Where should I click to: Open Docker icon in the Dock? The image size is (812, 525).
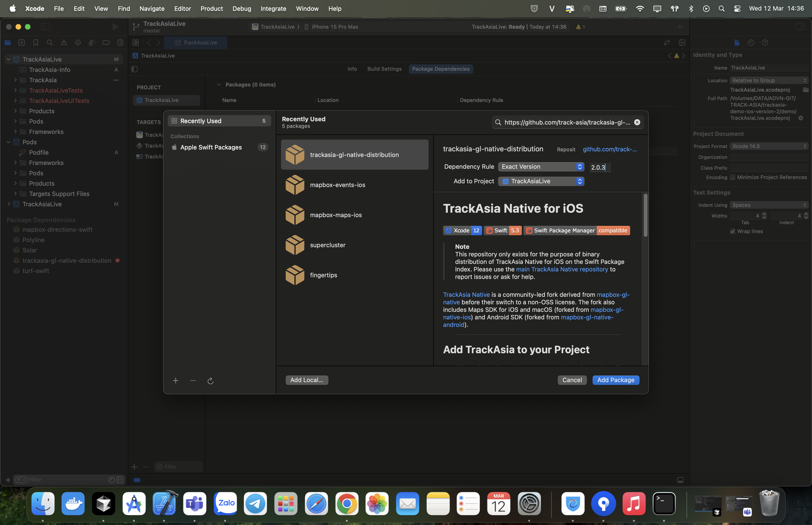tap(73, 503)
